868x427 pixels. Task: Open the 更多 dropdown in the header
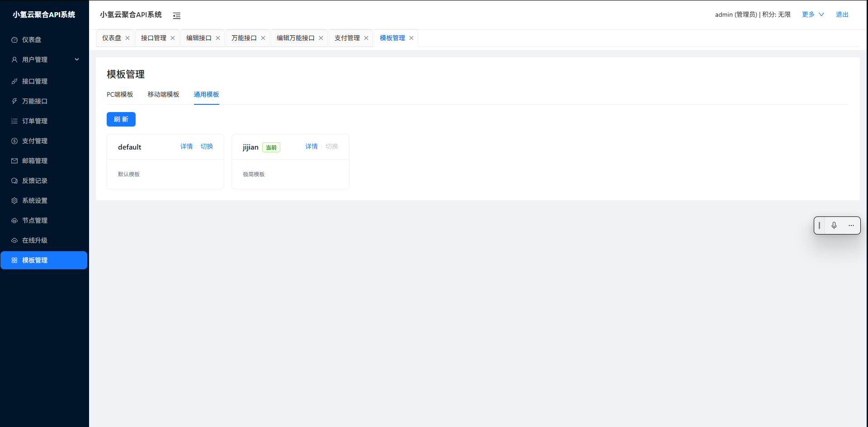812,14
